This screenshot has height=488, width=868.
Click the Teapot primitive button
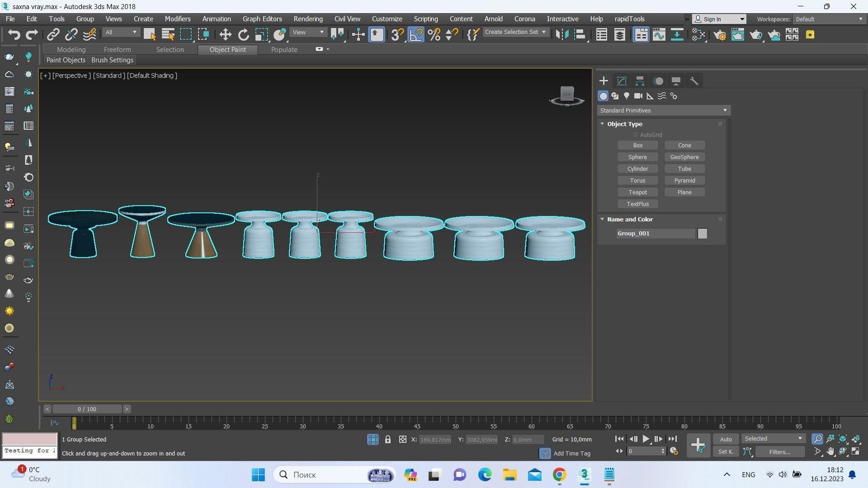[638, 192]
